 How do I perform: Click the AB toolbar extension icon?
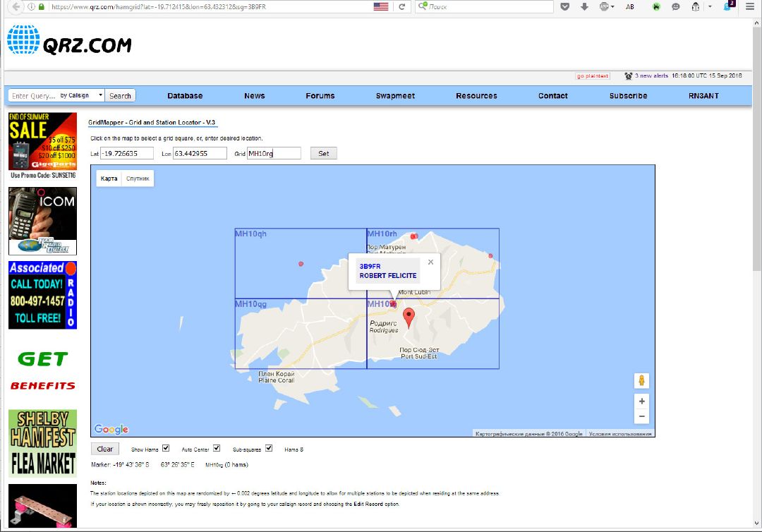point(630,7)
